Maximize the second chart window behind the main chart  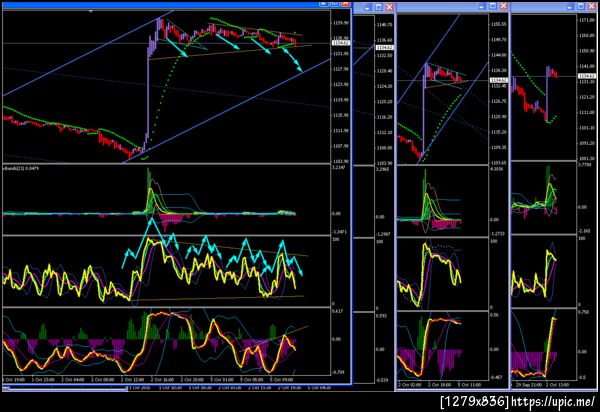pos(378,7)
